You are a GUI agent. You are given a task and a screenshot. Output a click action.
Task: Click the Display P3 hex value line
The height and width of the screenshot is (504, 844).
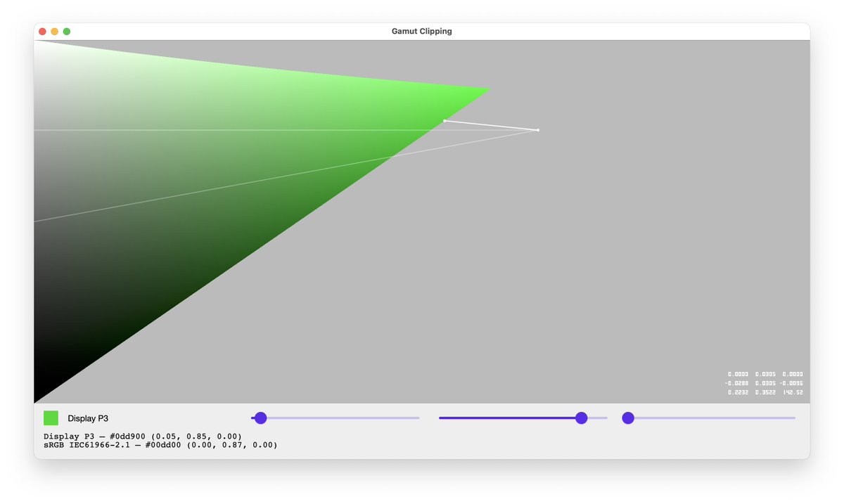click(143, 437)
